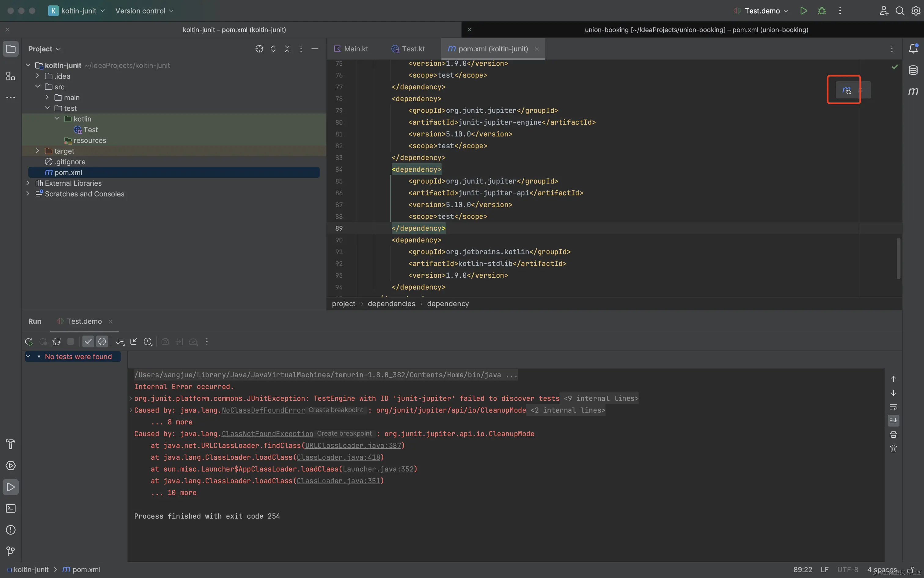Toggle scroll to end of console
Screen dimensions: 924x578
(x=893, y=421)
